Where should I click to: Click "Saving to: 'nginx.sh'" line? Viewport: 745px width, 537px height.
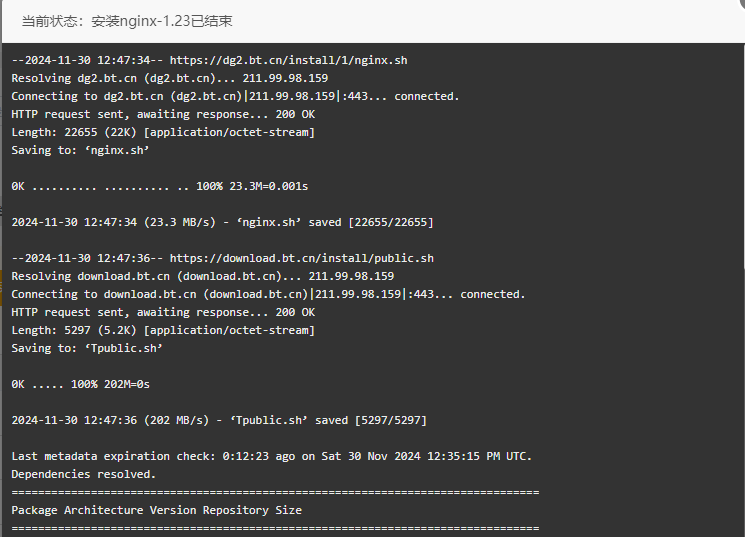(80, 151)
